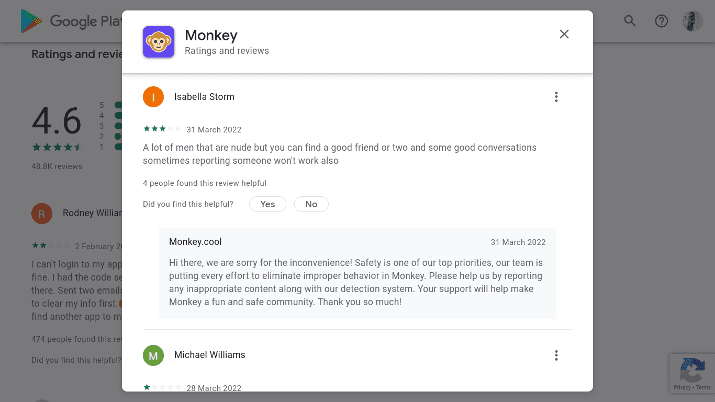Click the Monkey app icon

tap(158, 41)
